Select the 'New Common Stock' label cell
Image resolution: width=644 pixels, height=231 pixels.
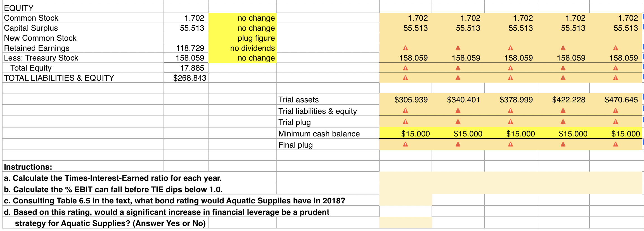[x=40, y=38]
